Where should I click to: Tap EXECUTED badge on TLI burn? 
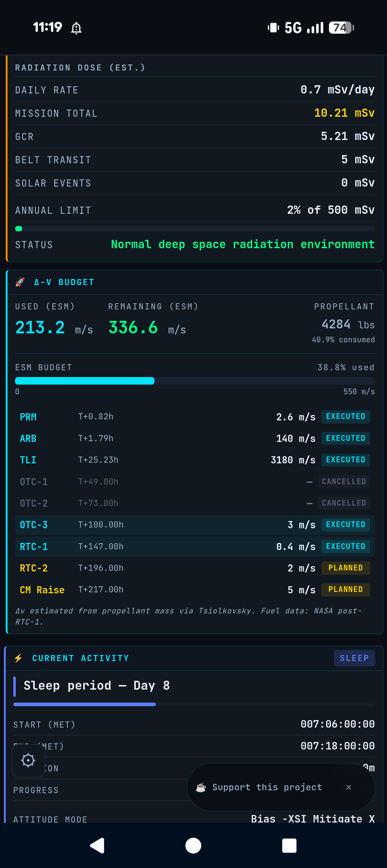pos(345,460)
